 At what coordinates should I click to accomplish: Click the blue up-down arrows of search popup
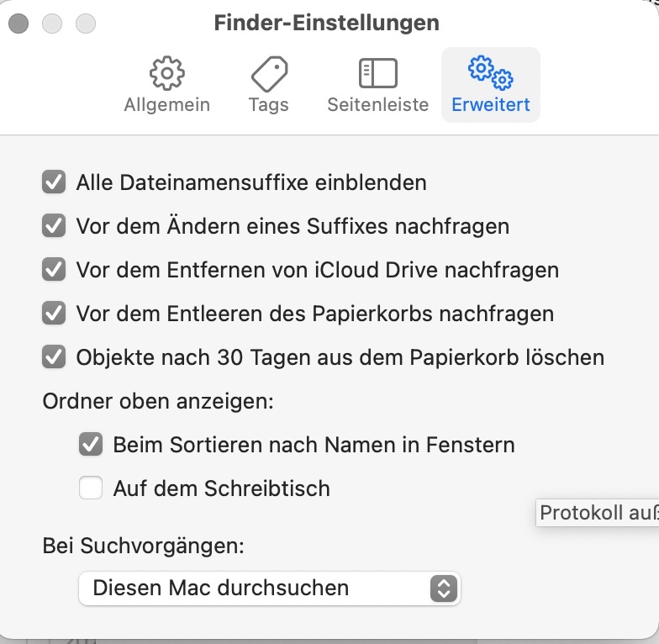coord(443,588)
